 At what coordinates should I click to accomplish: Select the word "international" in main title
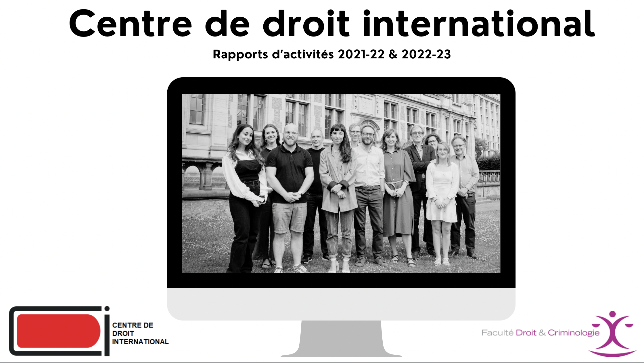click(x=479, y=24)
